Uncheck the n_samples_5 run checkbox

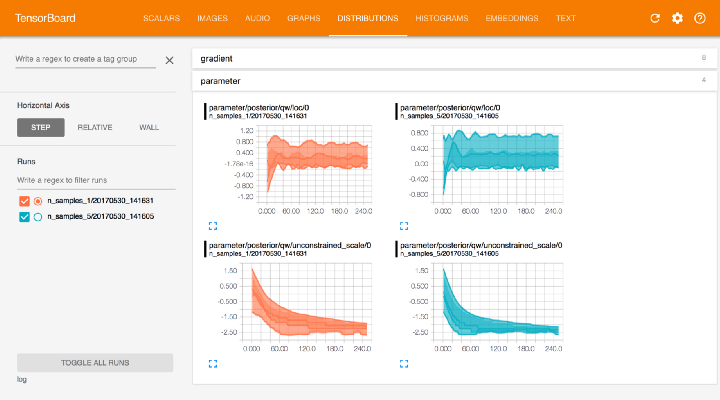(x=25, y=216)
